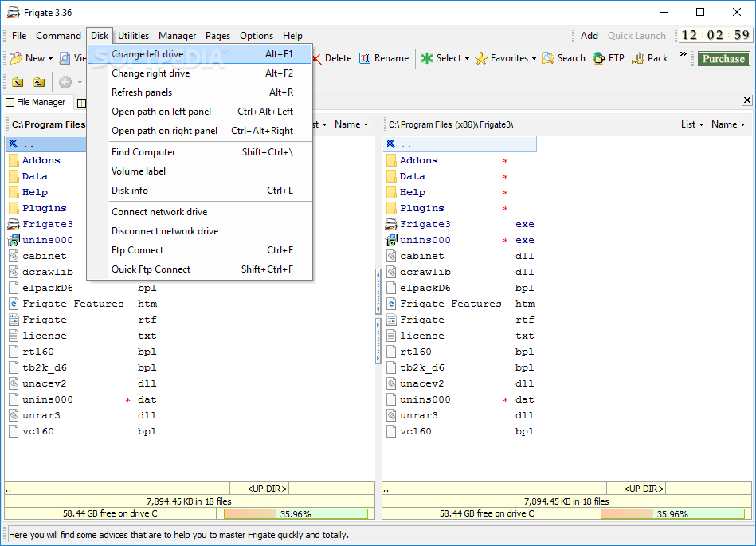Click the Delete red X icon

[x=317, y=59]
